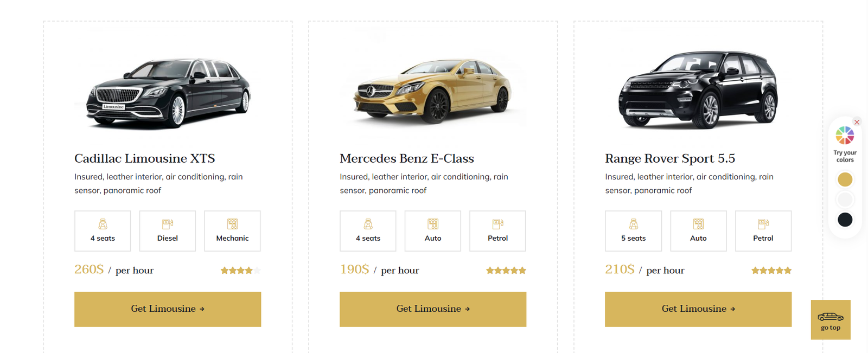Select the dark navy color swatch
This screenshot has height=353, width=868.
[x=845, y=220]
